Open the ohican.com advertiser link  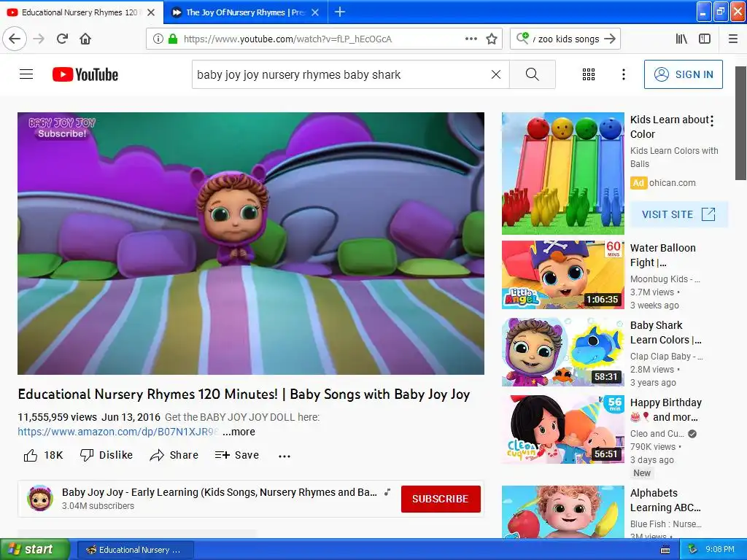(672, 183)
